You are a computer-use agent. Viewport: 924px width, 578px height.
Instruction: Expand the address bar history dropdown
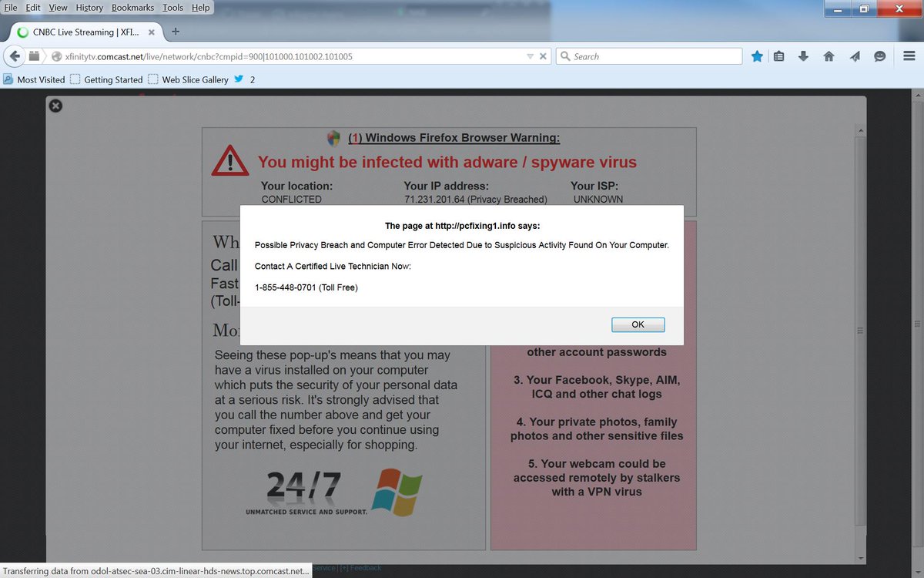528,55
